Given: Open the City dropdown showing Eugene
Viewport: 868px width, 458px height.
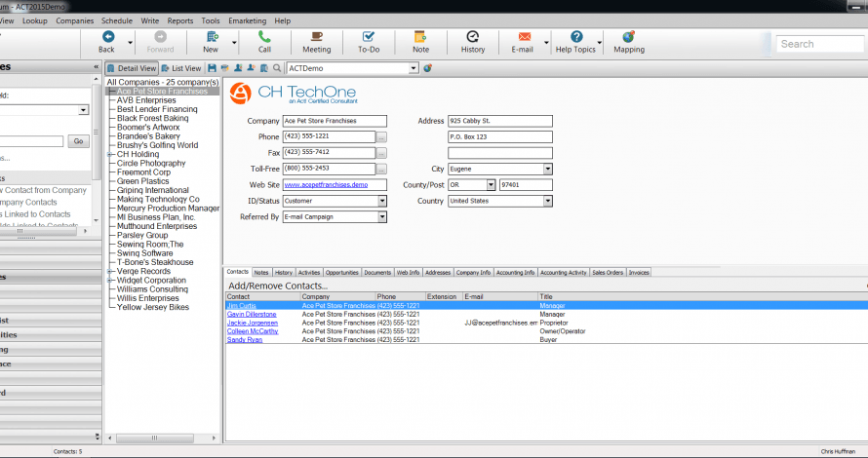Looking at the screenshot, I should click(x=547, y=169).
